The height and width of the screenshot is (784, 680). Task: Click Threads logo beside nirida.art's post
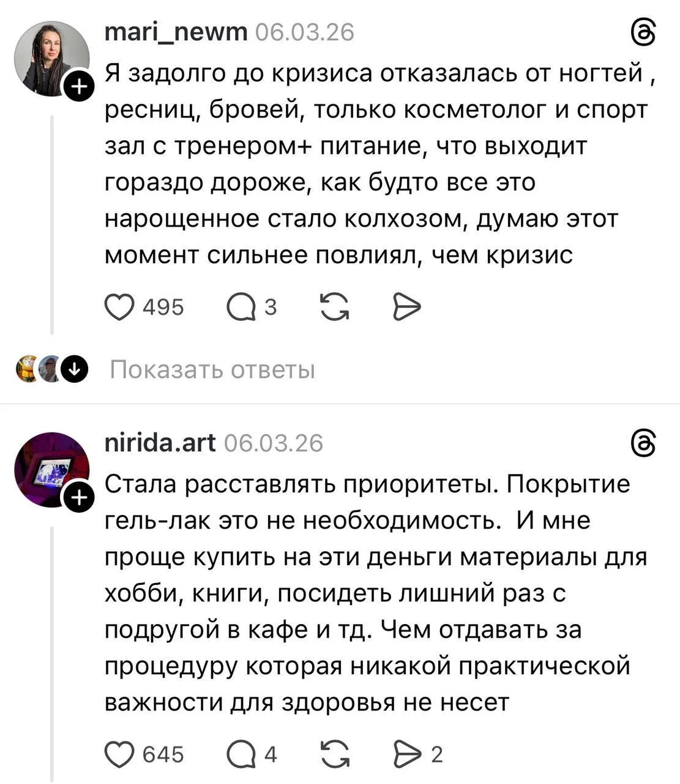[x=643, y=443]
